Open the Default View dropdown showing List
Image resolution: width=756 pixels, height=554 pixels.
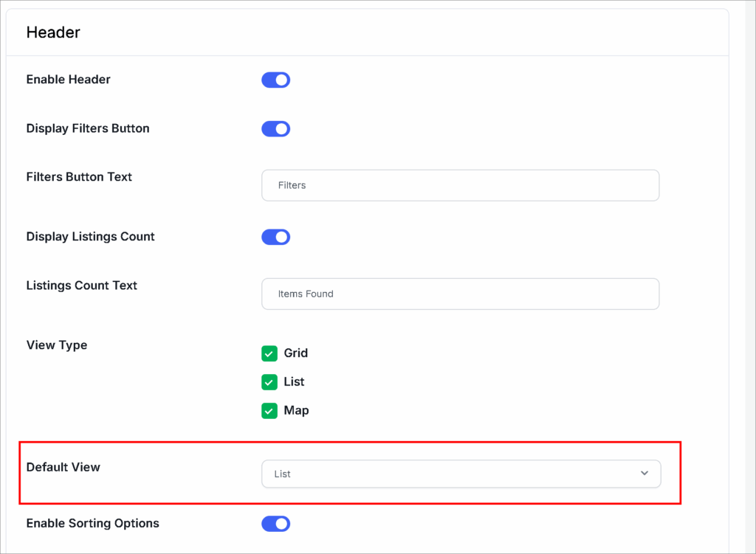[x=460, y=474]
